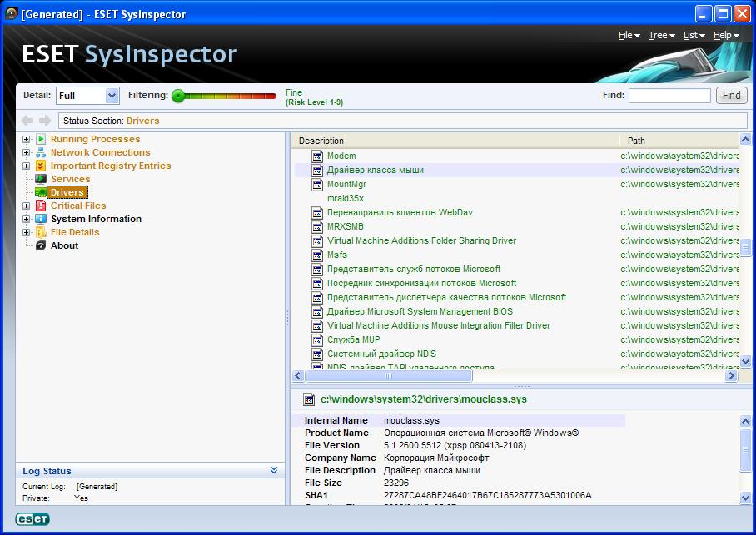Viewport: 756px width, 535px height.
Task: Click the Modem driver file icon
Action: 316,156
